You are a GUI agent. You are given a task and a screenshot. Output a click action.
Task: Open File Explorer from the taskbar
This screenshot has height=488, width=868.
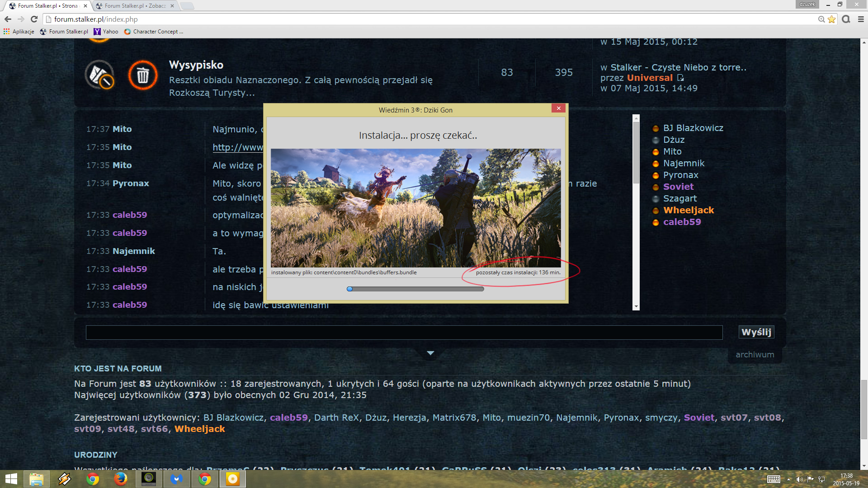click(x=37, y=479)
